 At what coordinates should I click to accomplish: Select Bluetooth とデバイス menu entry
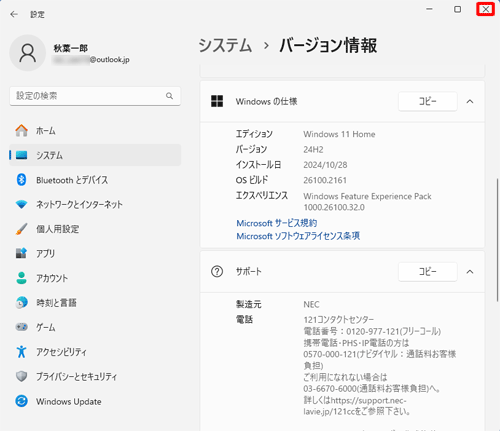tap(95, 180)
